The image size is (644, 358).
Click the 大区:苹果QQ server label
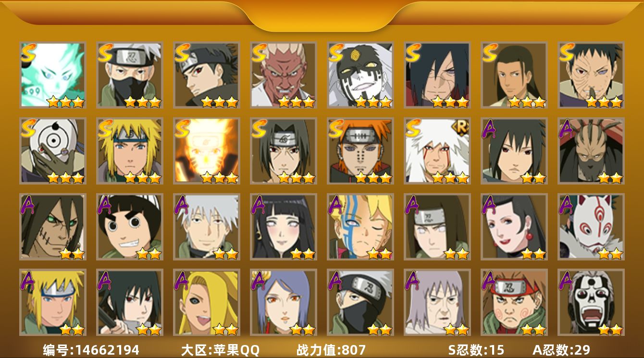click(x=220, y=350)
